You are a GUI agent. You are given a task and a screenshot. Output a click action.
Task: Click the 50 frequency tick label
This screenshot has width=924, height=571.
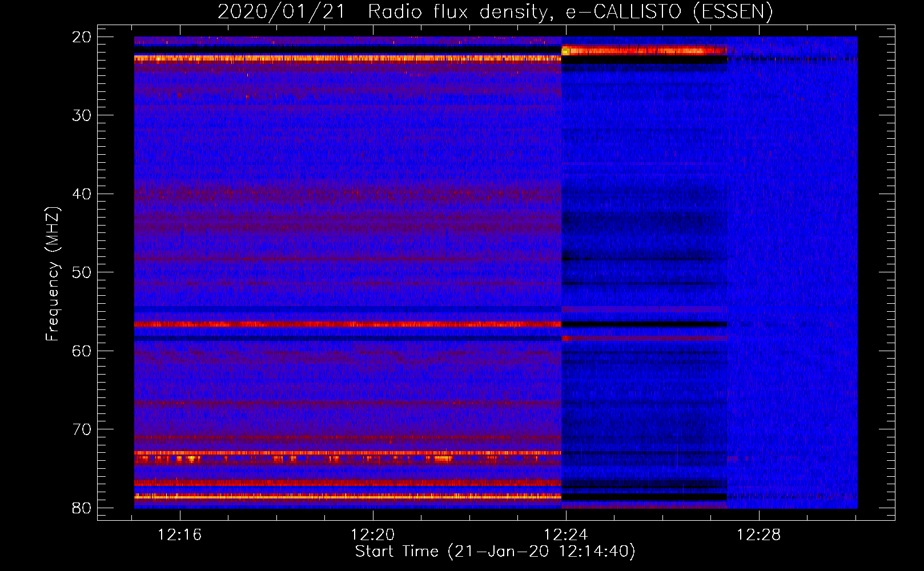82,272
